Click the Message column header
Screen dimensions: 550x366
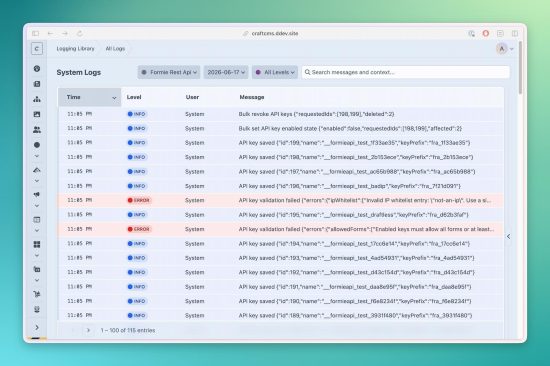point(252,97)
